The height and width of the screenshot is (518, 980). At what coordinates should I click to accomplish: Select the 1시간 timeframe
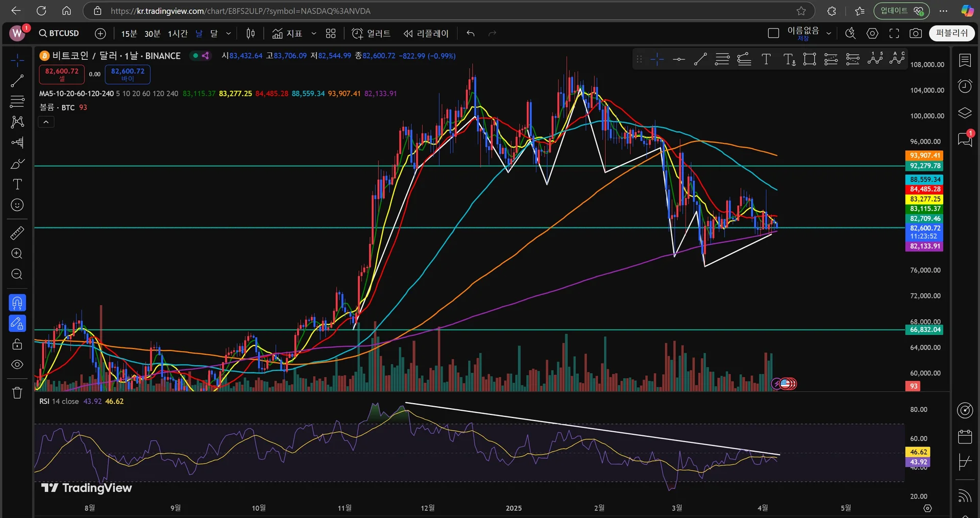pyautogui.click(x=178, y=34)
